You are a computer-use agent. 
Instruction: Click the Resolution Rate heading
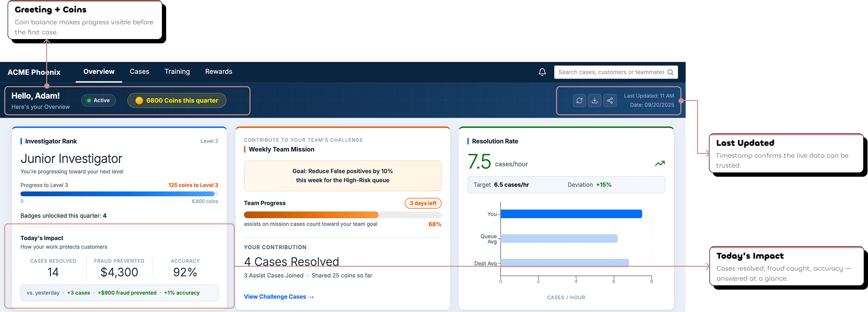click(x=495, y=141)
